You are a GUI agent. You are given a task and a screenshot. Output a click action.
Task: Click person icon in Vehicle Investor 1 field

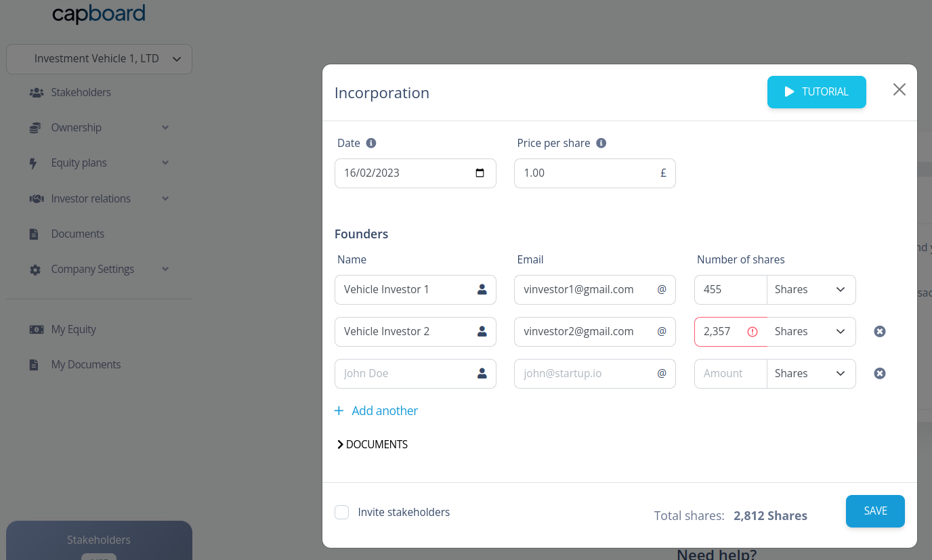(482, 289)
